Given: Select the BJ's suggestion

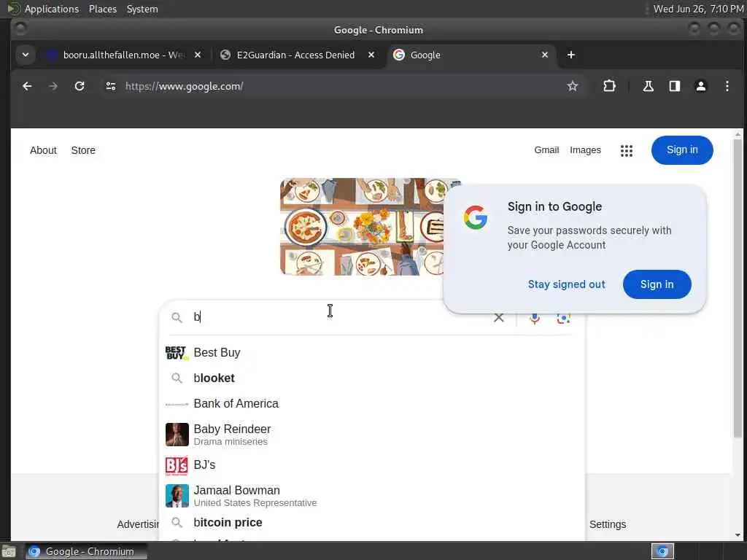Looking at the screenshot, I should tap(371, 465).
